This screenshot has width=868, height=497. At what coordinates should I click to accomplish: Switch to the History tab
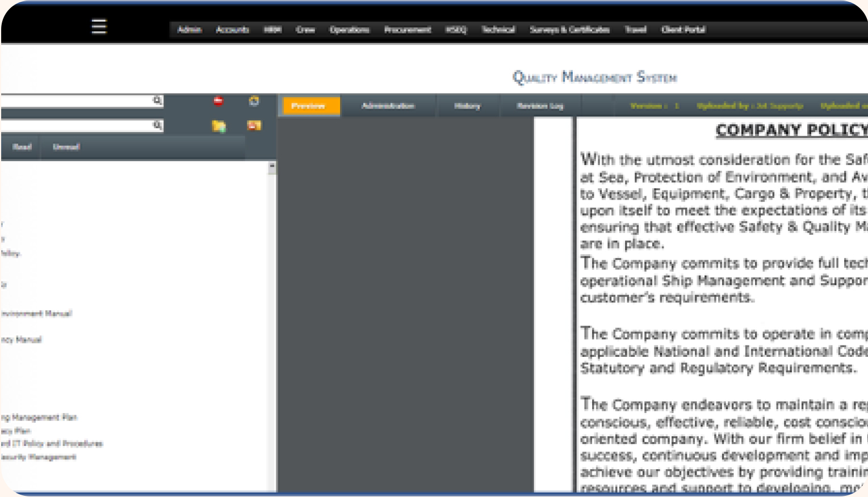[467, 106]
